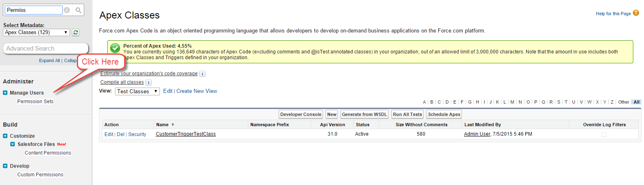Click the green refresh metadata icon

(76, 32)
